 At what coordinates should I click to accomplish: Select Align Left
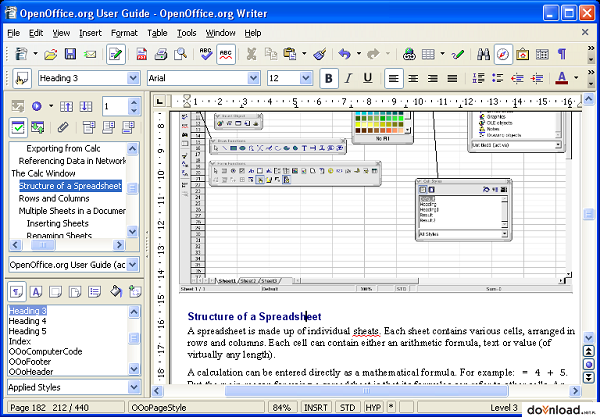click(x=393, y=78)
